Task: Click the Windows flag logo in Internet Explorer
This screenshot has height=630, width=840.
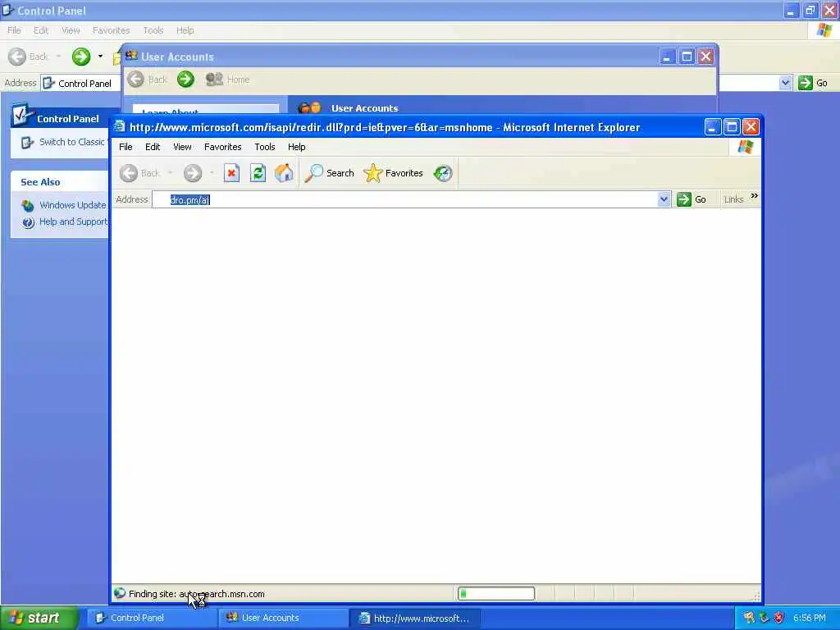Action: pyautogui.click(x=746, y=147)
